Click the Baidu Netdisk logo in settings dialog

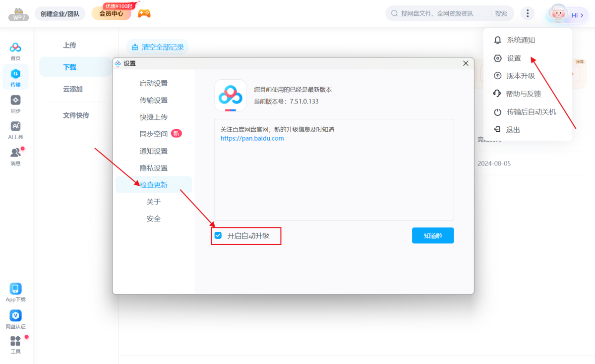[x=231, y=95]
